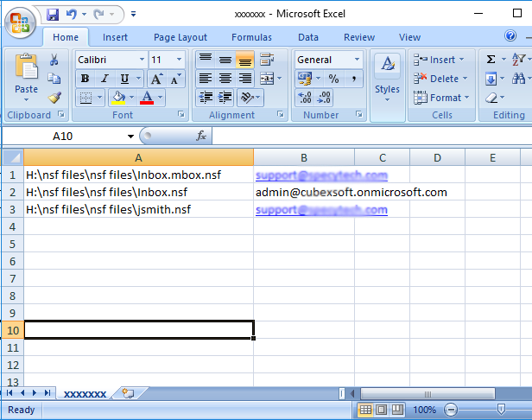This screenshot has height=420, width=532.
Task: Apply red font color A
Action: (x=147, y=98)
